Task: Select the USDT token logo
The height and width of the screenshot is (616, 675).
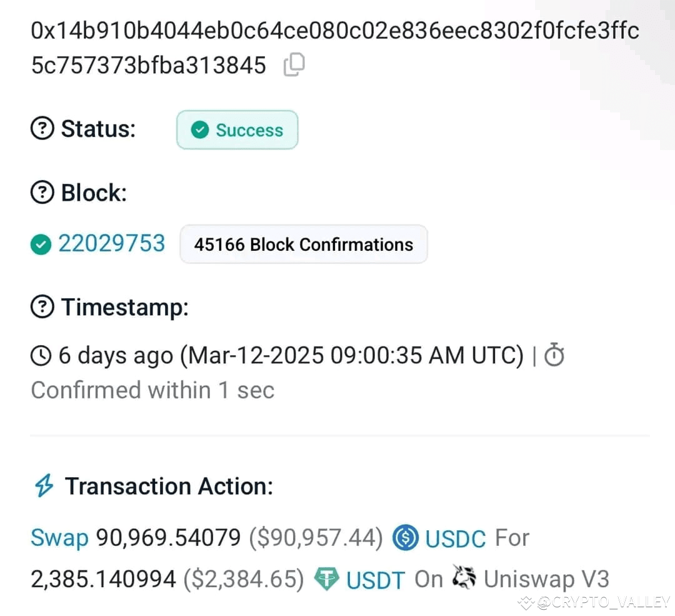Action: [326, 578]
